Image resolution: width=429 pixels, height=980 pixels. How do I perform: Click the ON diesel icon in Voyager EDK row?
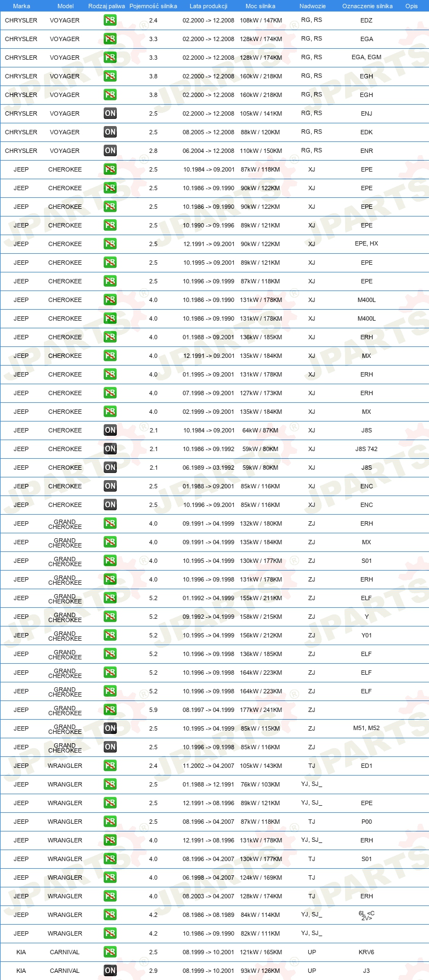pyautogui.click(x=110, y=132)
